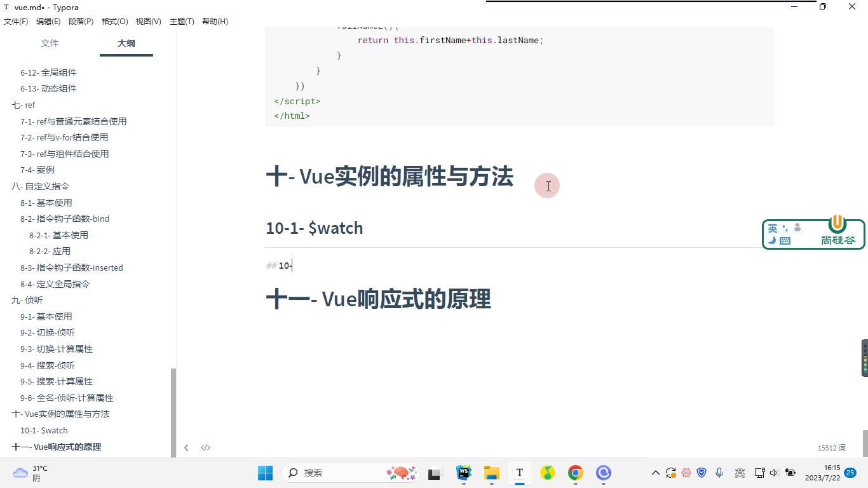The image size is (868, 488).
Task: Open the 段落(P) menu
Action: [81, 22]
